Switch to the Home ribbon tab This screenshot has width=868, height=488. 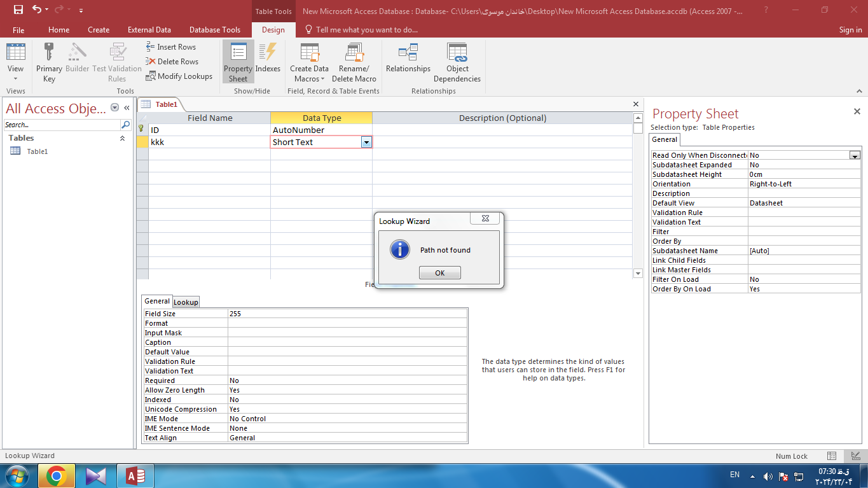coord(59,30)
